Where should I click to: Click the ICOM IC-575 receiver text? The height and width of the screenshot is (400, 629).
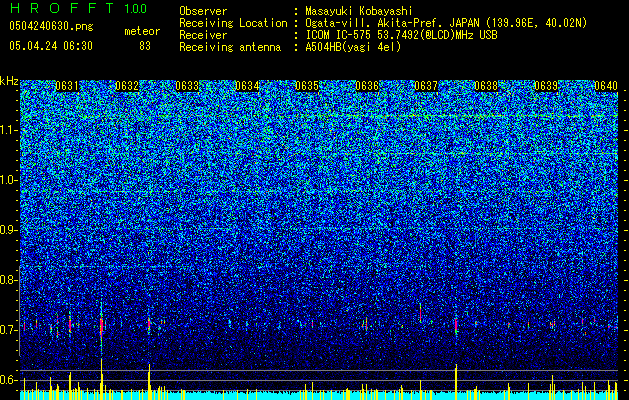(x=401, y=35)
